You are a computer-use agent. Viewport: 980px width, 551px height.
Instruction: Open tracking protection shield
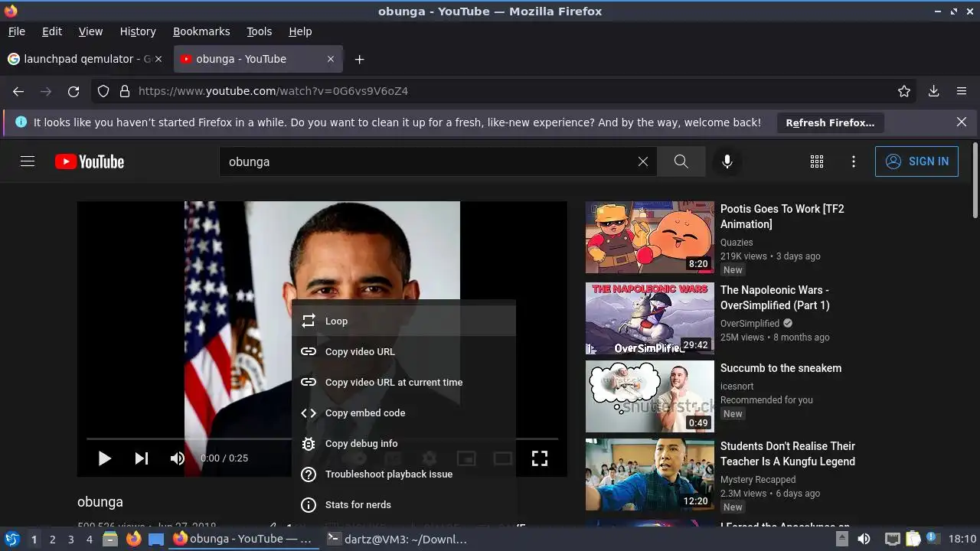104,91
